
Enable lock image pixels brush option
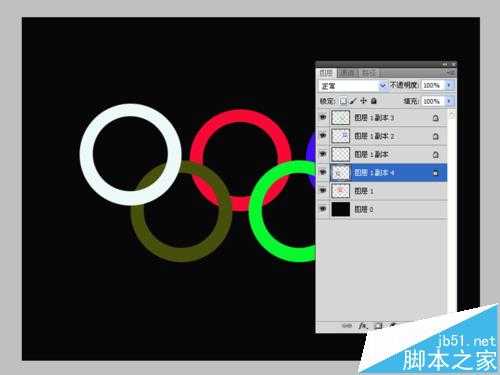pos(353,101)
